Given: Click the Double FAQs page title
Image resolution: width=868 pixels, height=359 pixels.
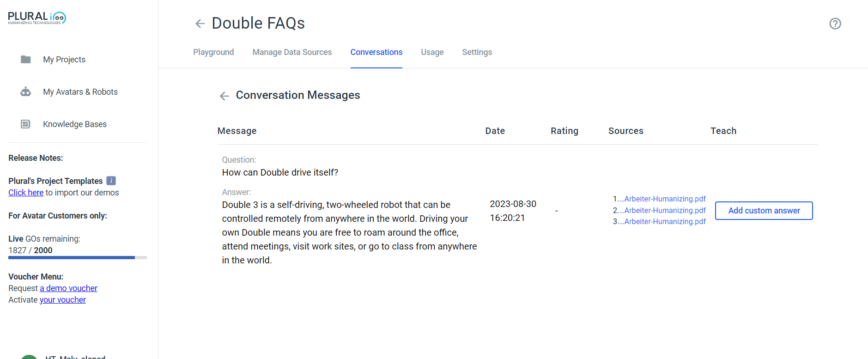Looking at the screenshot, I should point(258,23).
